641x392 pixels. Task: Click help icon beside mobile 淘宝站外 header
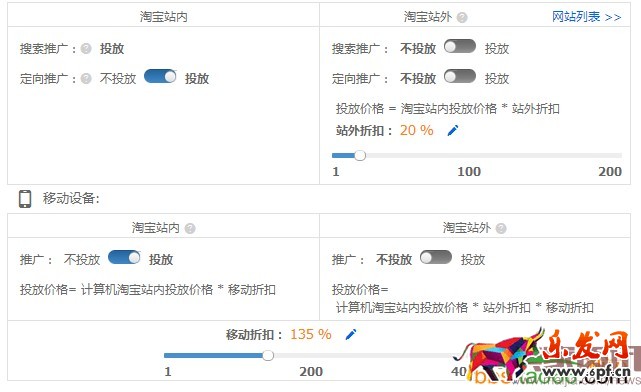(x=501, y=228)
